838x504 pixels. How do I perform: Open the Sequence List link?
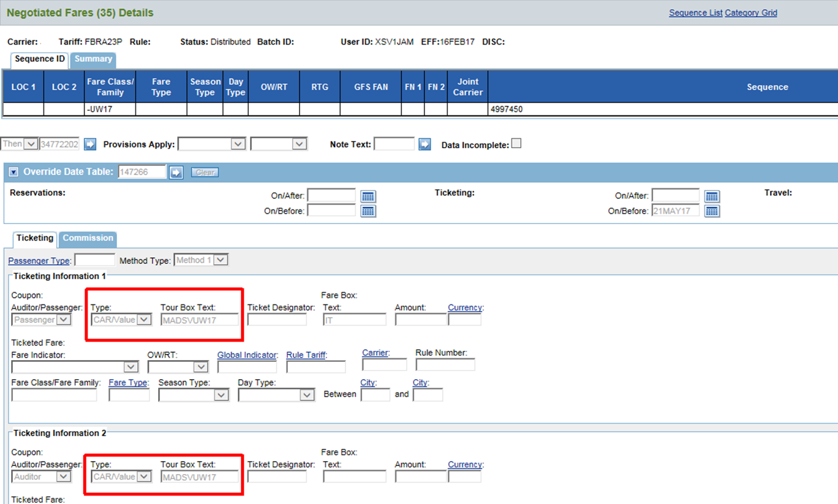click(695, 13)
